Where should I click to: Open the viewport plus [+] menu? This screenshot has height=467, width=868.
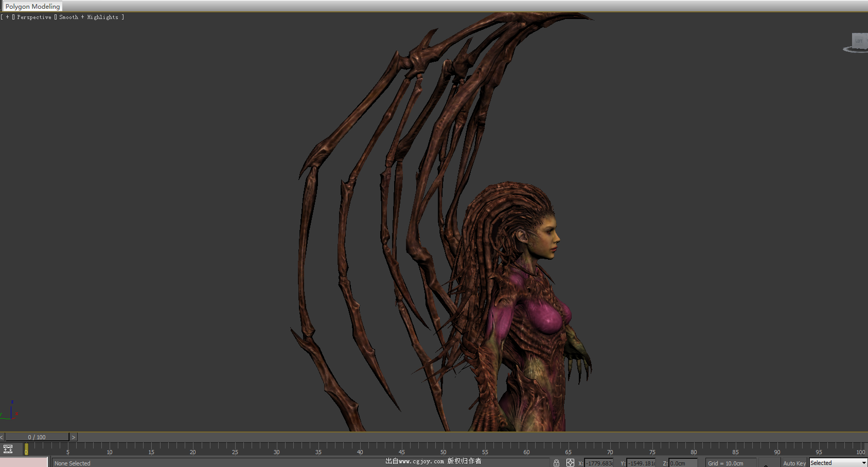click(x=7, y=17)
